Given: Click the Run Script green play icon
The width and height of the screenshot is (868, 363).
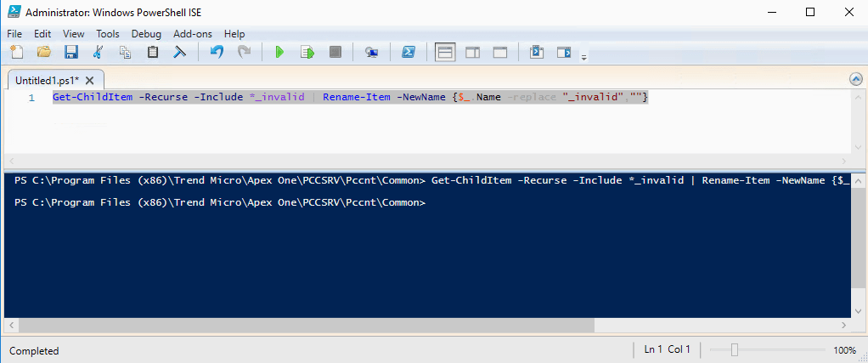Looking at the screenshot, I should (x=279, y=53).
